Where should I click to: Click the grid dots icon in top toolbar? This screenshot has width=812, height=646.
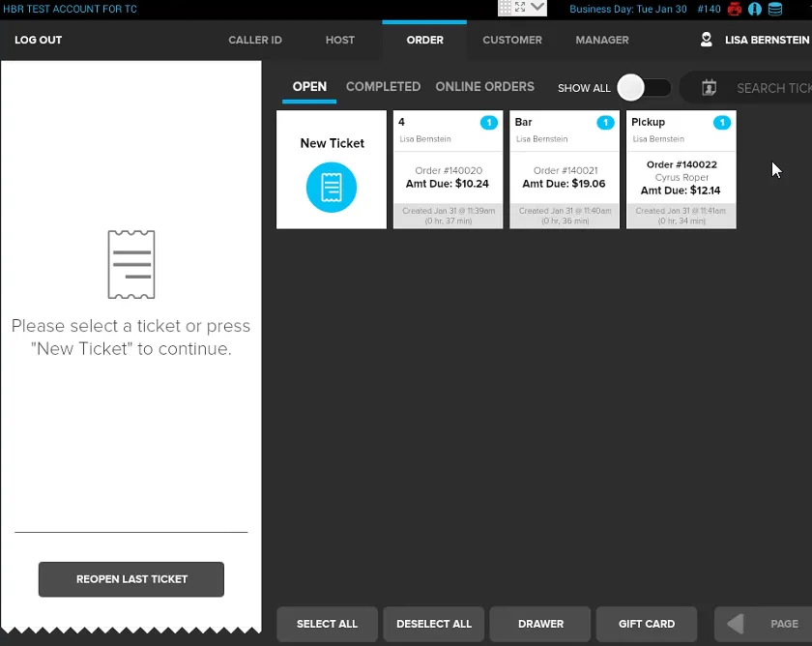(505, 7)
